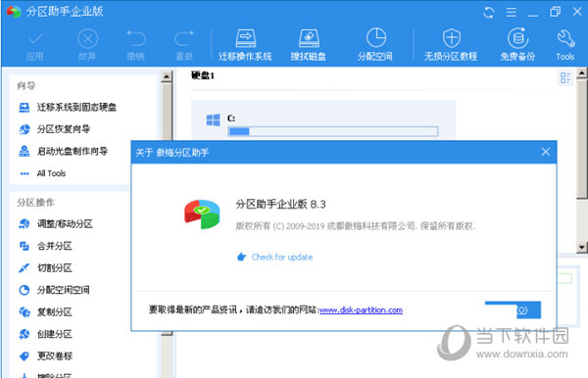Restore down the main application window
Screen dimensions: 588x378
pyautogui.click(x=556, y=12)
